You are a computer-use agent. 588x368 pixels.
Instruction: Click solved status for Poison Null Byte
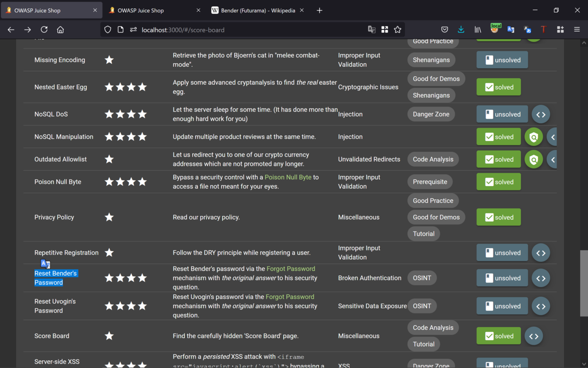pyautogui.click(x=499, y=182)
